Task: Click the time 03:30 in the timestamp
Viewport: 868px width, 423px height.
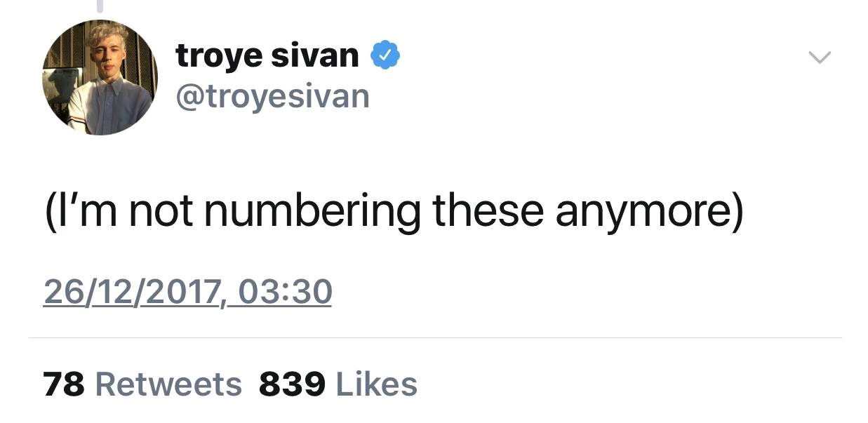Action: [285, 292]
